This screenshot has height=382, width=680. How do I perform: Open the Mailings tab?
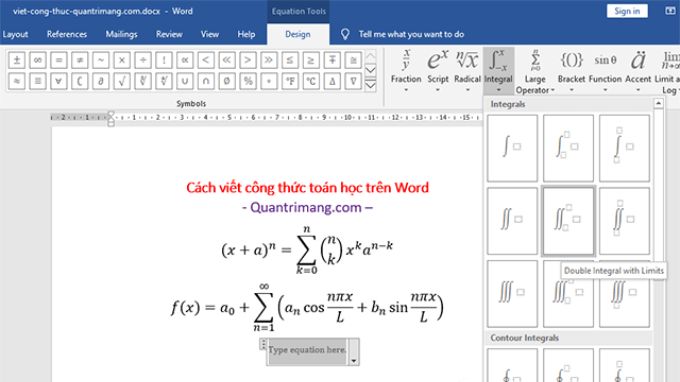pyautogui.click(x=121, y=34)
